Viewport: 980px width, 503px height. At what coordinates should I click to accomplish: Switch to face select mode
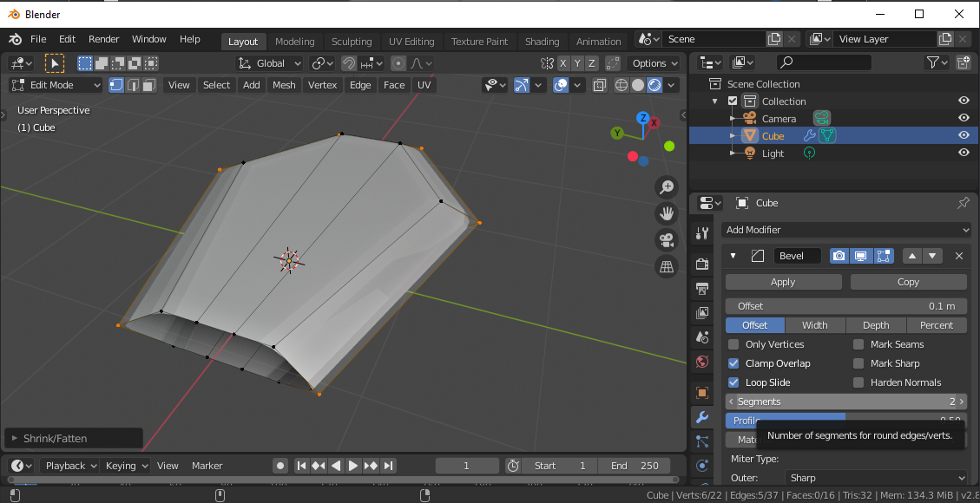(148, 85)
